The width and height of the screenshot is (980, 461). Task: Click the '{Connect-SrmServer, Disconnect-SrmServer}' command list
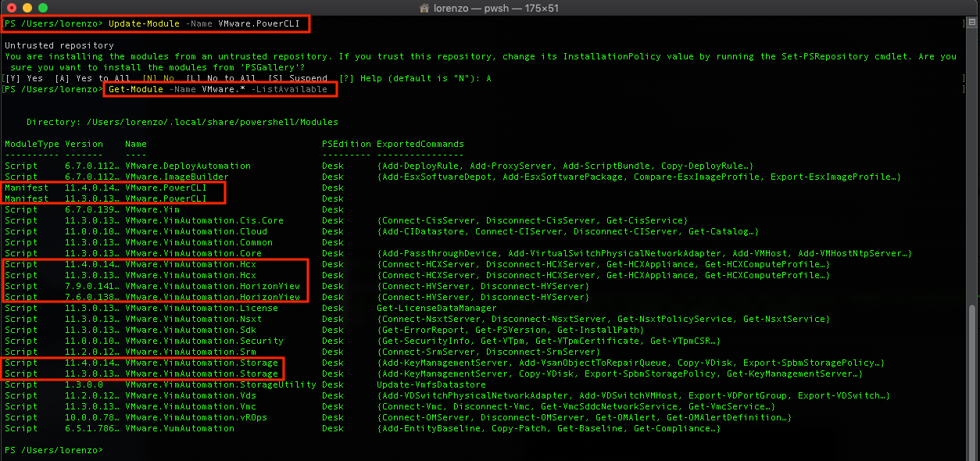488,352
